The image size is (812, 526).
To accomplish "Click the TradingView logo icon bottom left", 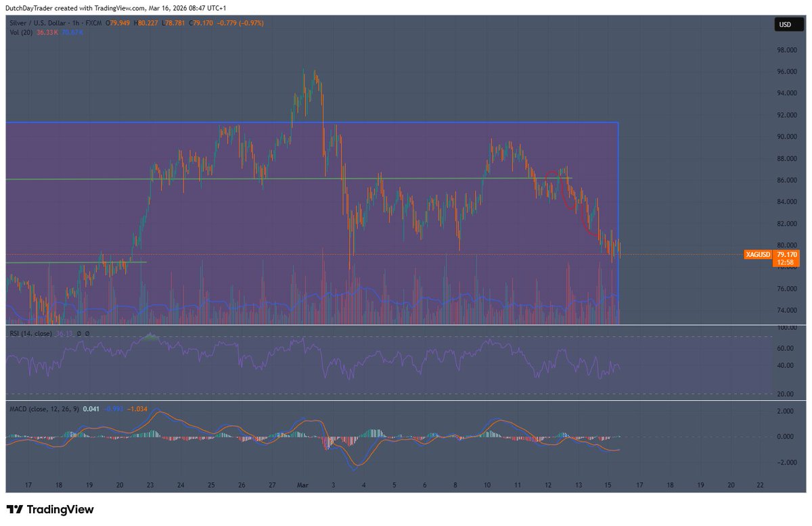I will (x=16, y=508).
